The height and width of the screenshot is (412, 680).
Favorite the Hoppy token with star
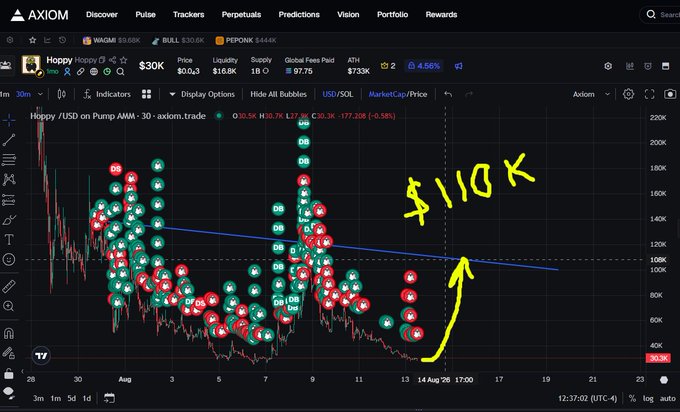click(124, 60)
